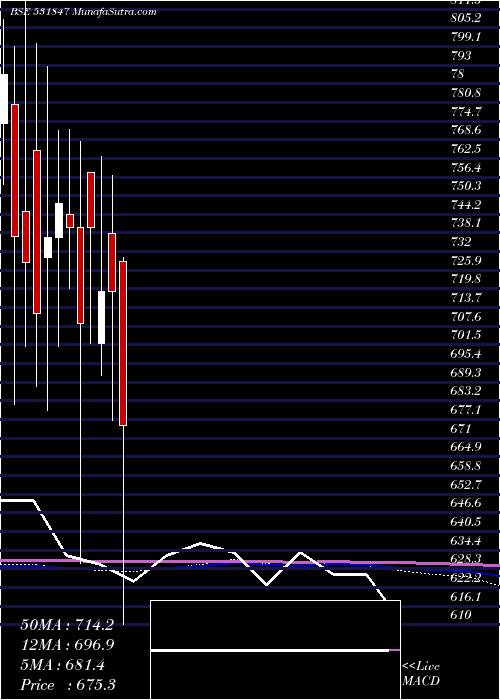Click the 5MA : 681.4 readout

[62, 665]
